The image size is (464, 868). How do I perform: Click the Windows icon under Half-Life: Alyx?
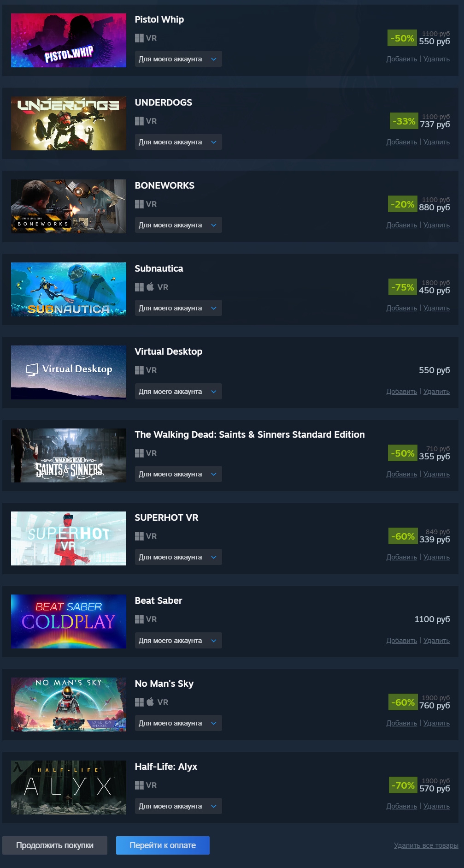click(139, 785)
